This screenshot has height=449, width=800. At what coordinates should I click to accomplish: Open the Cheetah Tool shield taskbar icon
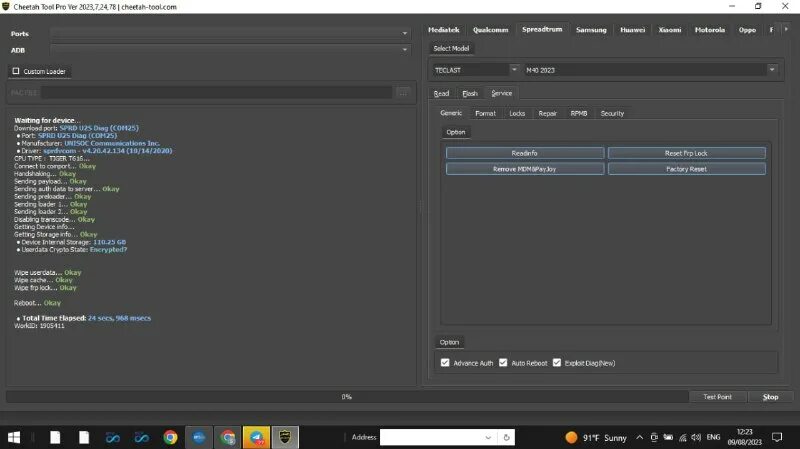click(x=285, y=437)
